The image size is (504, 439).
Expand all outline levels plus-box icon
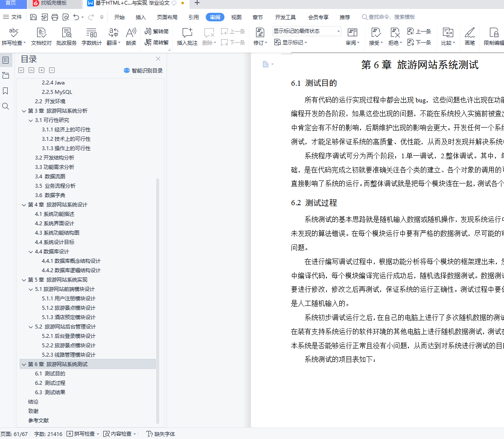click(41, 70)
